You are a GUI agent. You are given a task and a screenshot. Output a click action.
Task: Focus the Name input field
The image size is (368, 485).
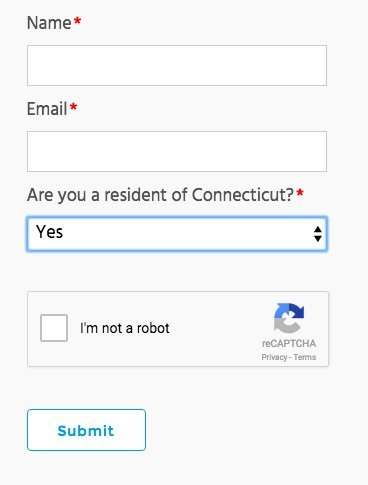click(x=177, y=66)
